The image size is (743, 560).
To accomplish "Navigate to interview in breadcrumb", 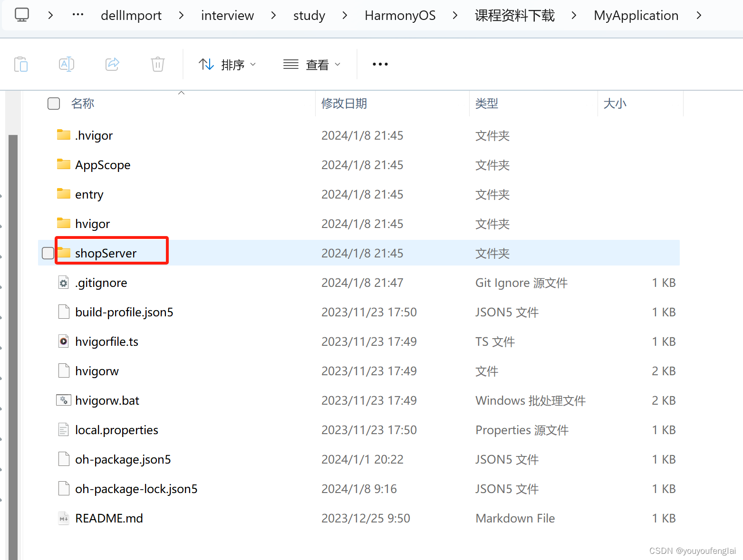I will [x=227, y=15].
